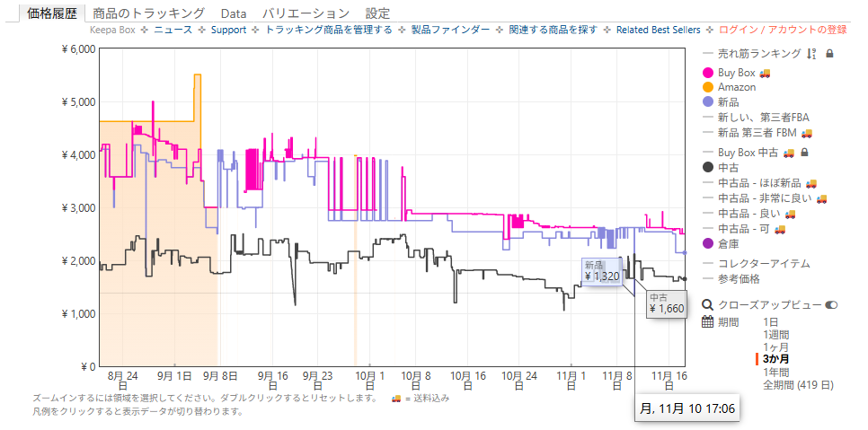Click the lock icon on Buy Box 中古 row
The height and width of the screenshot is (430, 868).
coord(805,152)
